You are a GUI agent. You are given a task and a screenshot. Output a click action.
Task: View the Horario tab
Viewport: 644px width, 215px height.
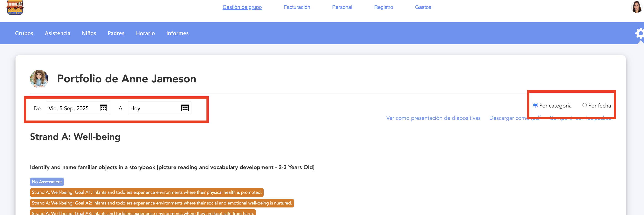145,33
